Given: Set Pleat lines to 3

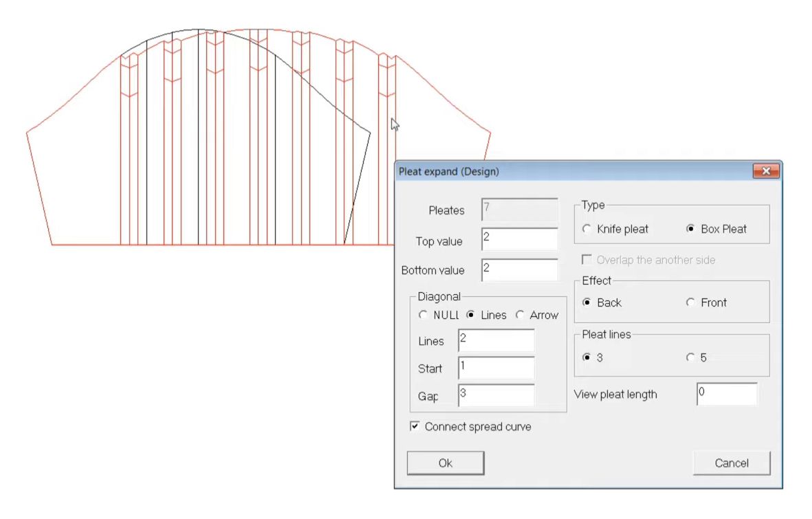Looking at the screenshot, I should [586, 357].
